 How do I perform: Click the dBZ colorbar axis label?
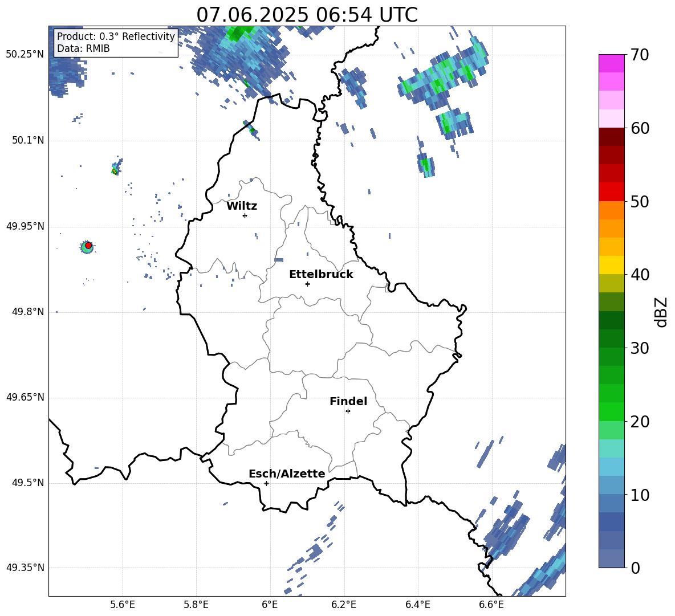[662, 312]
